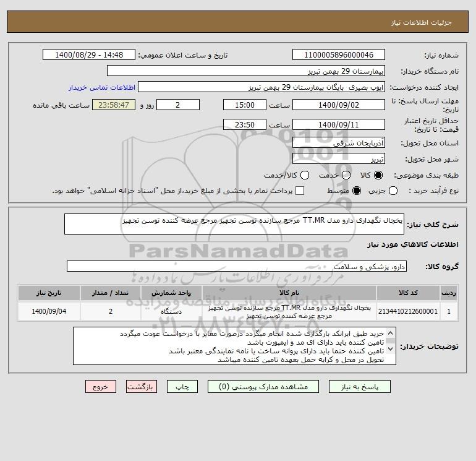Screen dimensions: 476x461
Task: Open the اطلاعات تماس خریدار link
Action: (102, 87)
